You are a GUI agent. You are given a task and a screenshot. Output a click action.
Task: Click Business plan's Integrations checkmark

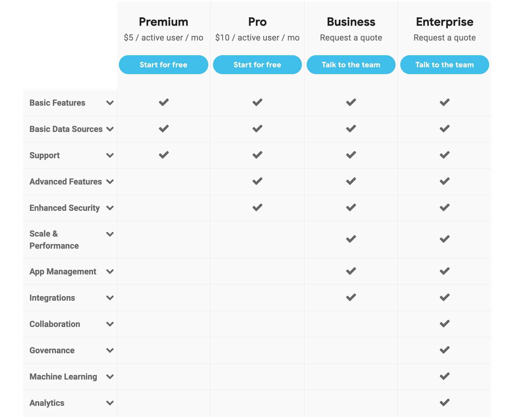click(x=351, y=297)
